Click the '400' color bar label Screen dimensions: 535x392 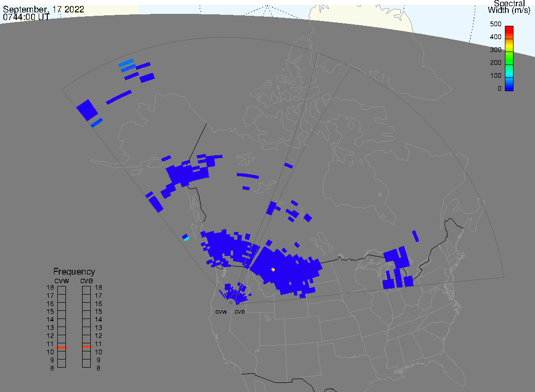pyautogui.click(x=495, y=37)
